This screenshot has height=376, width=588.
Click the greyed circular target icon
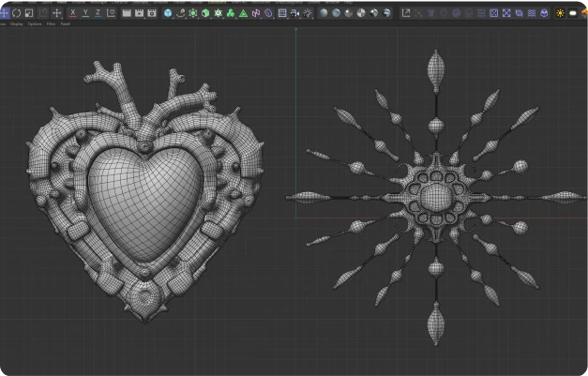click(456, 13)
